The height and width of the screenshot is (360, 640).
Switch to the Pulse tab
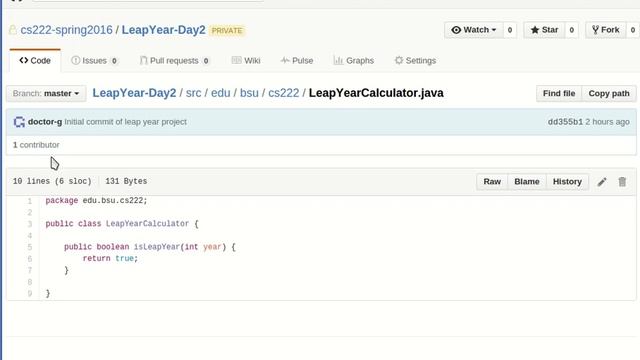coord(297,60)
